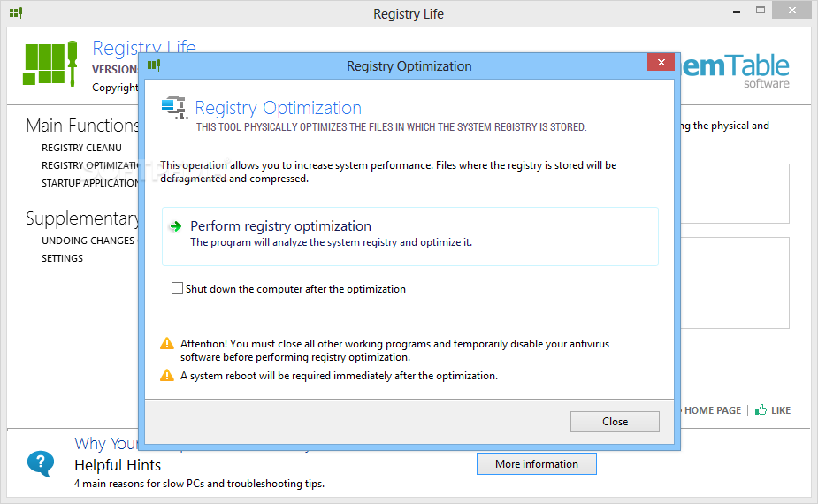The image size is (818, 504).
Task: Start Perform registry optimization
Action: pos(410,236)
